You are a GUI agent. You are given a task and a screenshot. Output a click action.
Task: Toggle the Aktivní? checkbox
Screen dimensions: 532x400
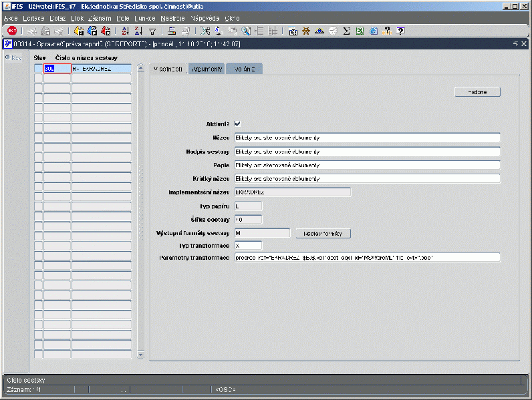point(237,124)
